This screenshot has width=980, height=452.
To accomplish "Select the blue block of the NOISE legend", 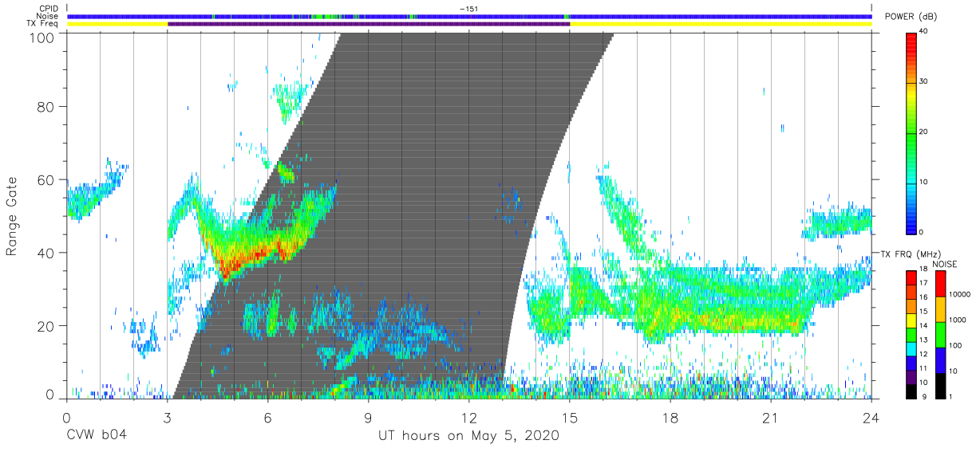I will click(940, 360).
